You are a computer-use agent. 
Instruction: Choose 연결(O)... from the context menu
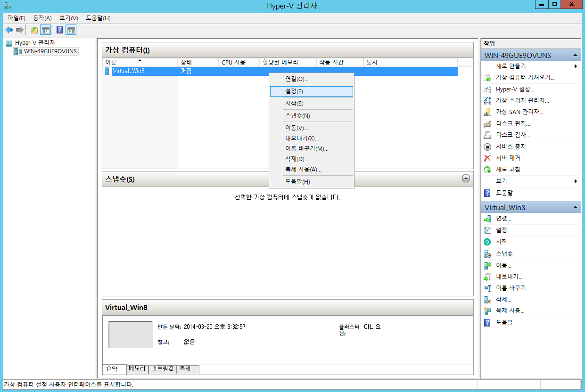click(x=311, y=79)
